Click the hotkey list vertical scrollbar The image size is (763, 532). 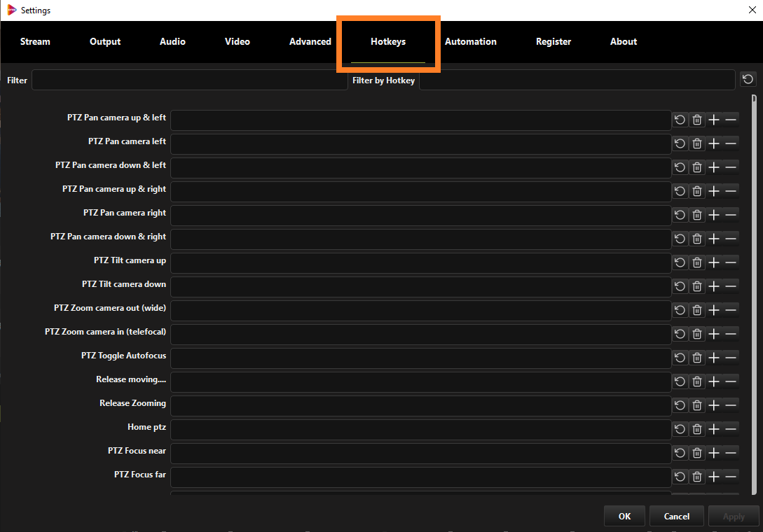754,295
